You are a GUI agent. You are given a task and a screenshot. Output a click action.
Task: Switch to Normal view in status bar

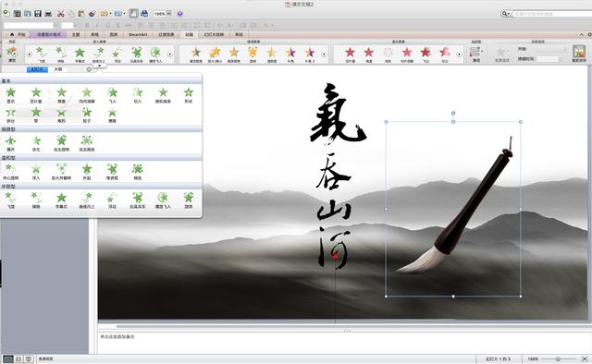(8, 358)
